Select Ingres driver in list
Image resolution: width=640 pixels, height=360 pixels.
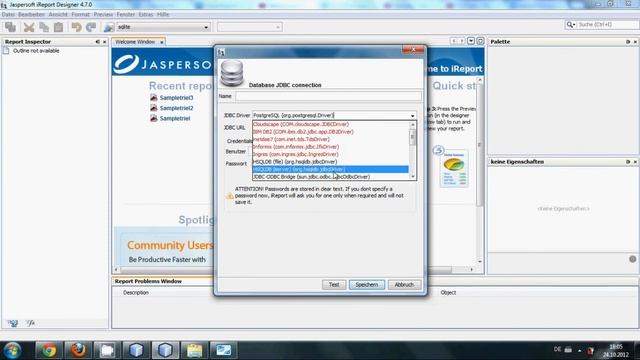click(330, 154)
